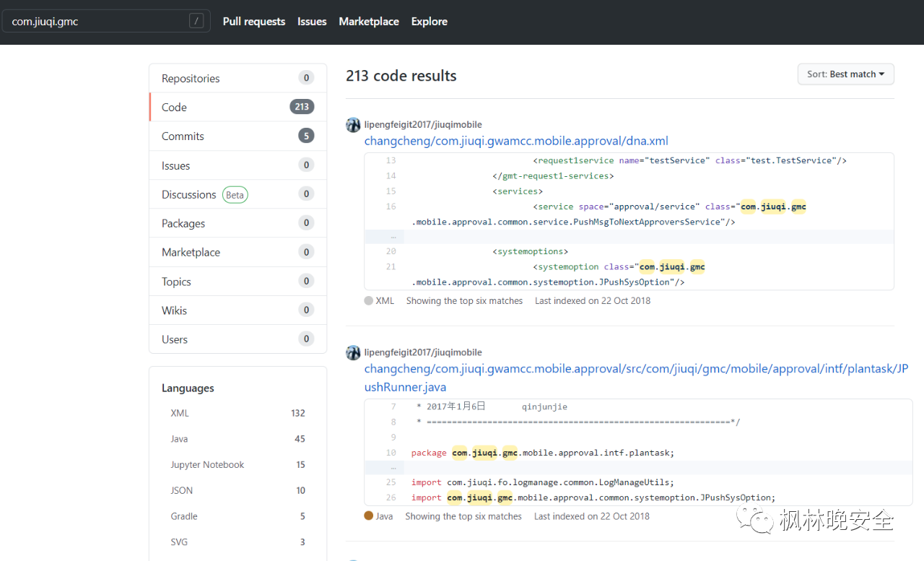The height and width of the screenshot is (561, 924).
Task: Filter results by JSON language
Action: click(237, 490)
